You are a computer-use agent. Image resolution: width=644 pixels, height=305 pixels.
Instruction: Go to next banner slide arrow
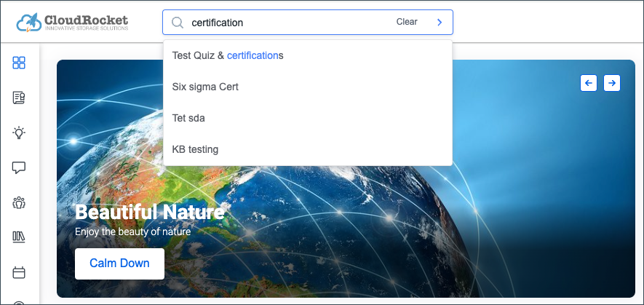(612, 83)
